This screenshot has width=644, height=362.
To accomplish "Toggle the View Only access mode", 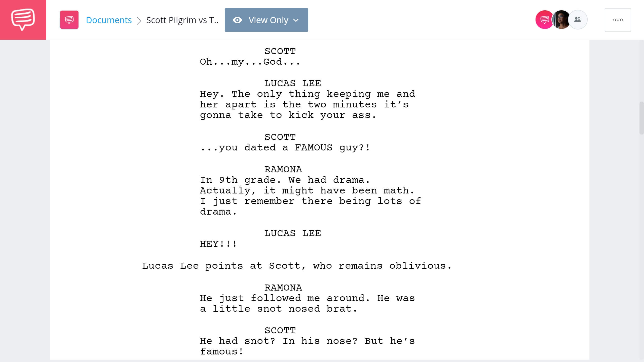I will tap(266, 20).
